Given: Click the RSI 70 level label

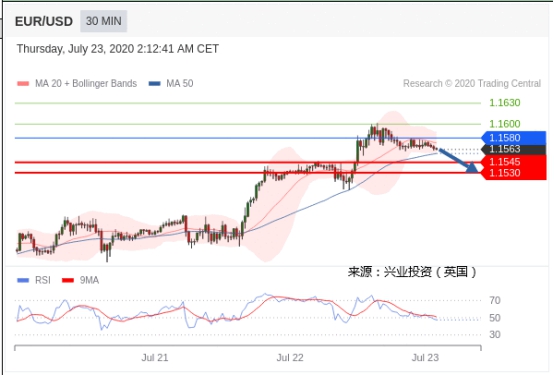Looking at the screenshot, I should click(495, 300).
